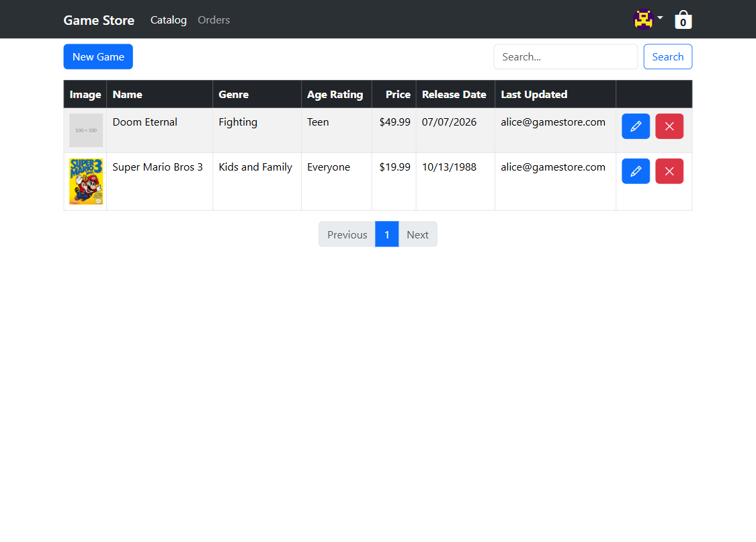Go to the Next page
The image size is (756, 542).
coord(417,234)
